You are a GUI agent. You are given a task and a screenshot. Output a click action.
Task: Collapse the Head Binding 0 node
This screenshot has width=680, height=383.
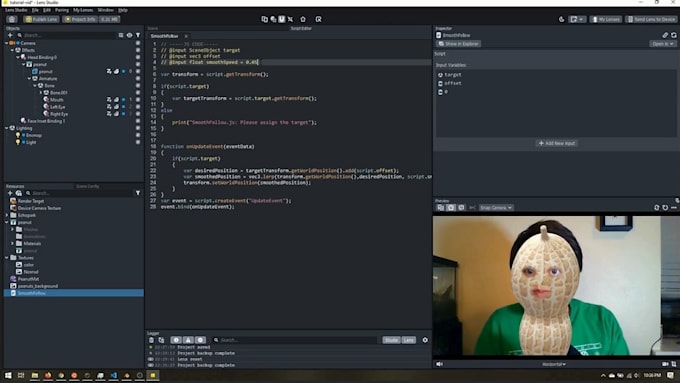pos(18,57)
